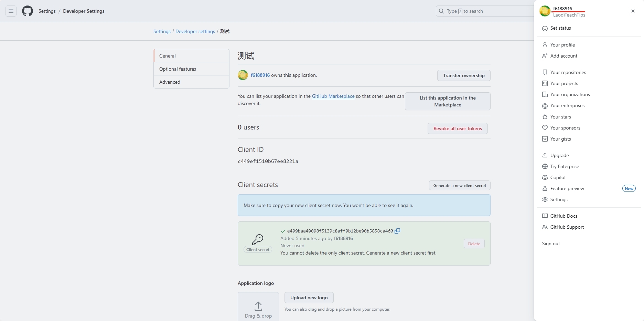Click the profile avatar in the user menu
The image size is (644, 321).
[545, 11]
